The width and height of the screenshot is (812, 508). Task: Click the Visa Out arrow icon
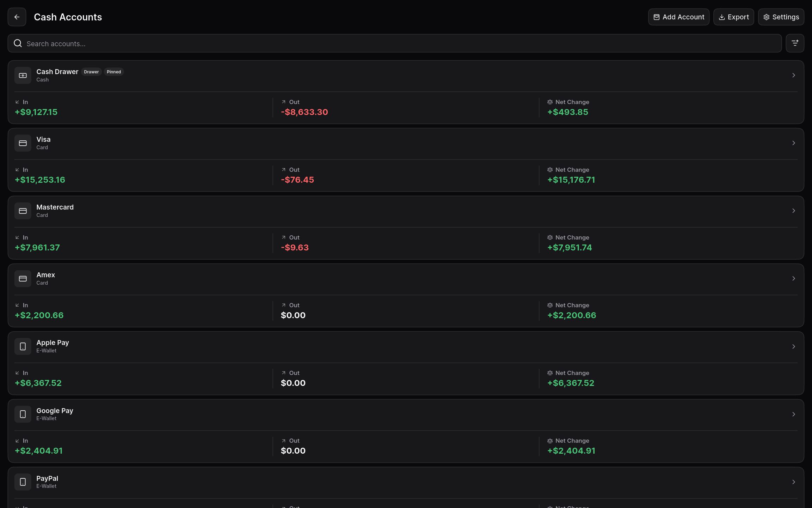pyautogui.click(x=283, y=170)
